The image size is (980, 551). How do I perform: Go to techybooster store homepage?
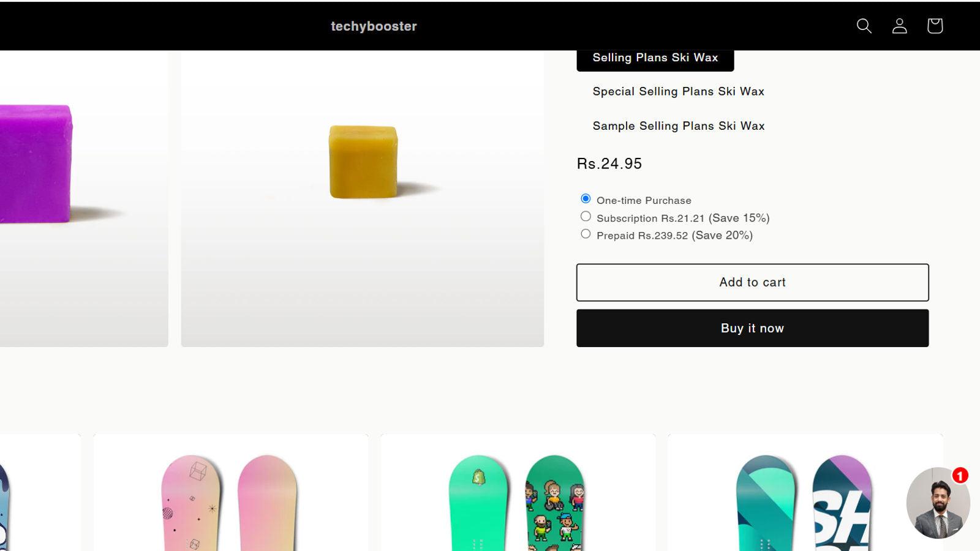[x=374, y=26]
